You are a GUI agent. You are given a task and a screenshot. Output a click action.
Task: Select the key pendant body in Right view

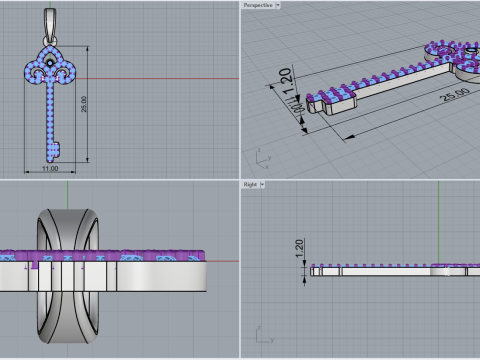pos(395,271)
